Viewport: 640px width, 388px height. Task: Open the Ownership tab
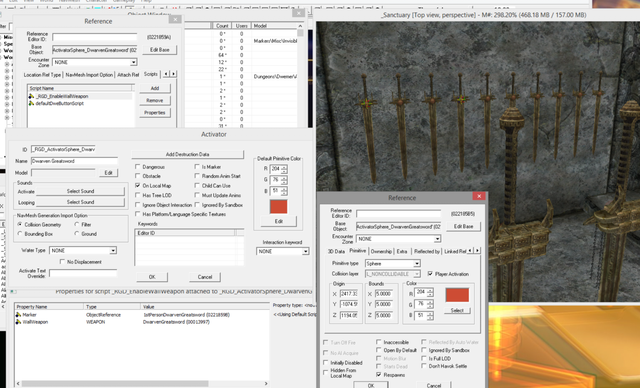tap(381, 251)
